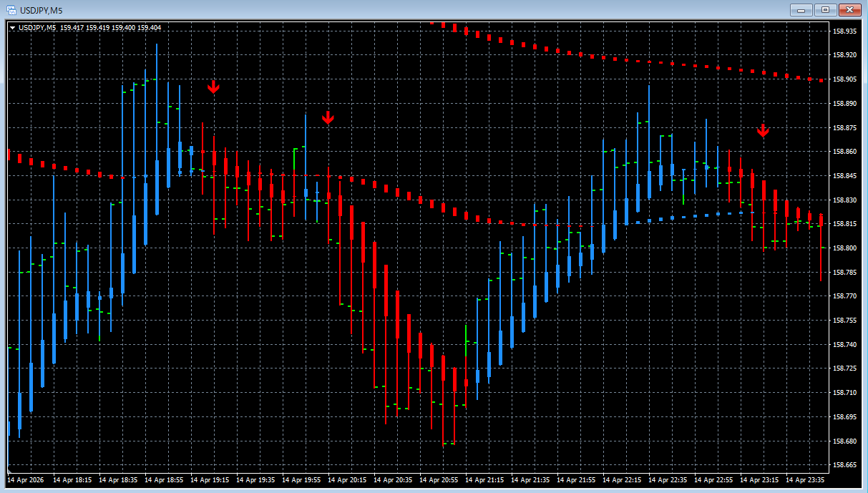Restore down the USDJPY,M5 chart window
The height and width of the screenshot is (493, 868).
coord(825,9)
